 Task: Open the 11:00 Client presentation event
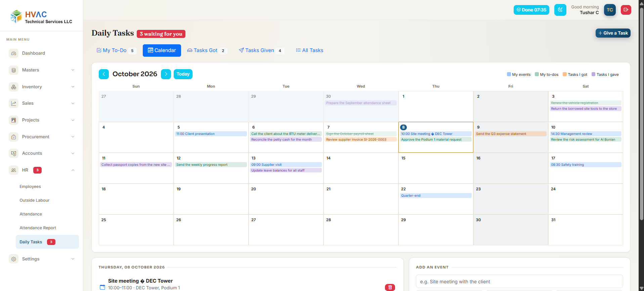pos(211,134)
